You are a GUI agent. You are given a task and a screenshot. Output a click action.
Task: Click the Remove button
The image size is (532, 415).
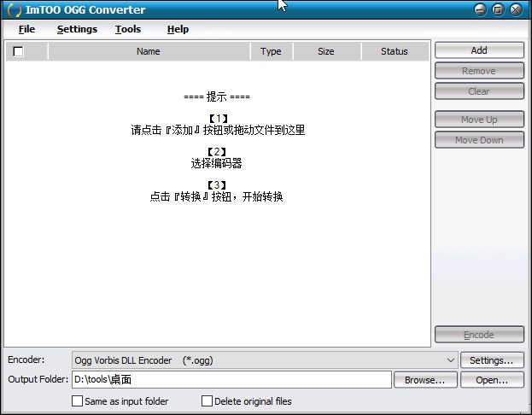479,71
